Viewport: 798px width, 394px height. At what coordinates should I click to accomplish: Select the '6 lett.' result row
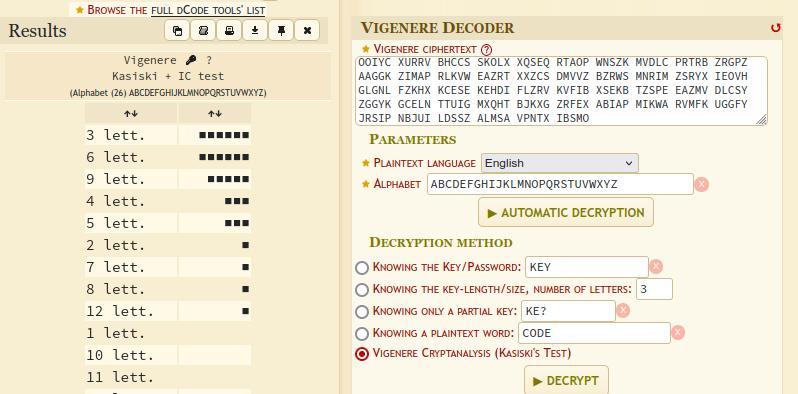click(168, 157)
